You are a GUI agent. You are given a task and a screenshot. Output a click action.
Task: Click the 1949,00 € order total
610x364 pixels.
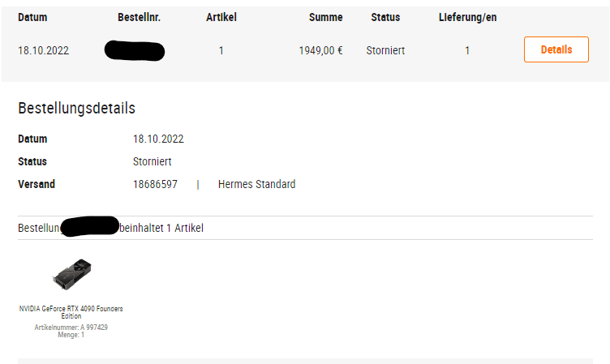pos(320,50)
